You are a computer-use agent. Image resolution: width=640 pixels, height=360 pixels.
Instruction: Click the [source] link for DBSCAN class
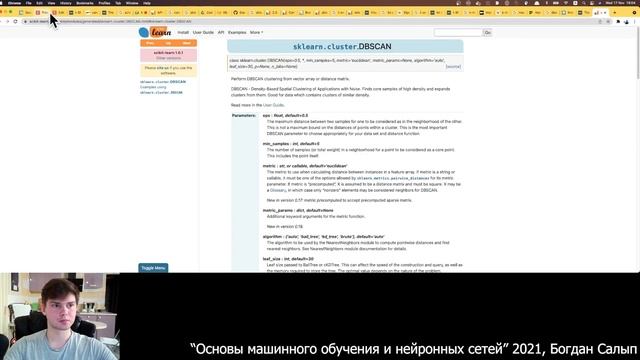453,67
